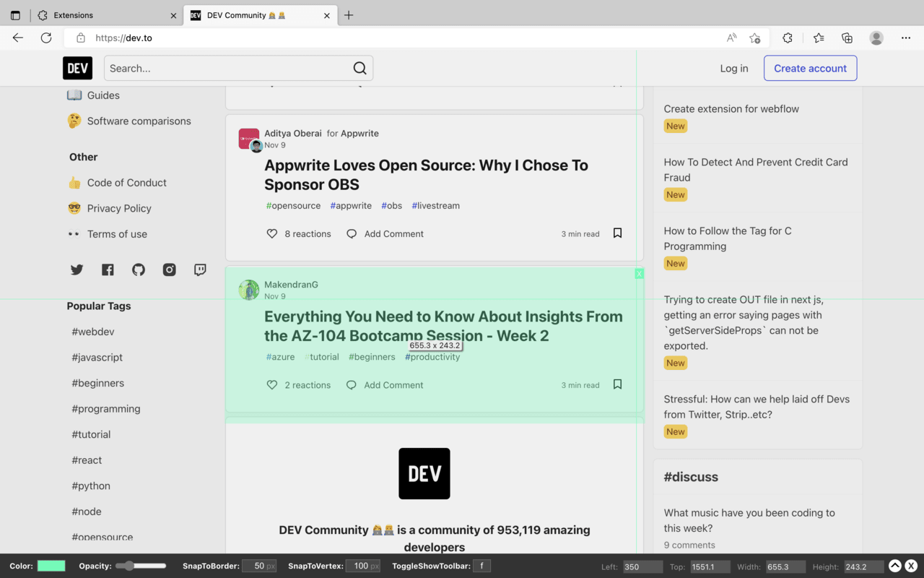This screenshot has height=578, width=924.
Task: Open a new browser tab
Action: click(349, 15)
